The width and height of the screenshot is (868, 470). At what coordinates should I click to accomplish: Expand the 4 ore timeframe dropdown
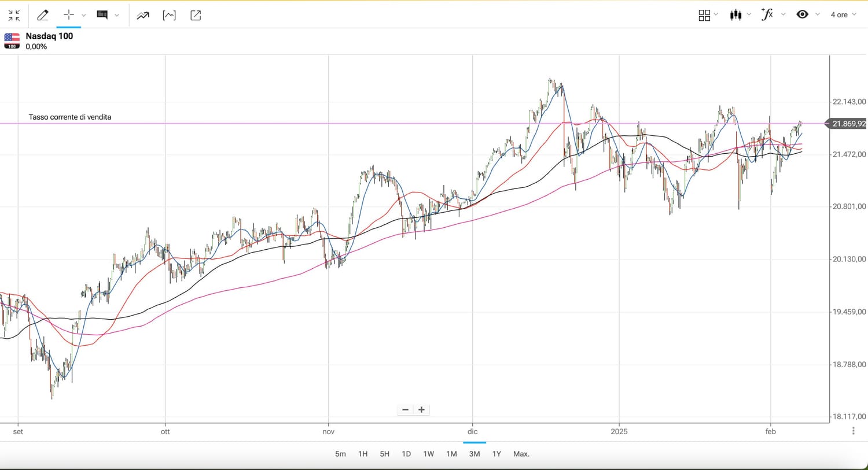point(843,15)
